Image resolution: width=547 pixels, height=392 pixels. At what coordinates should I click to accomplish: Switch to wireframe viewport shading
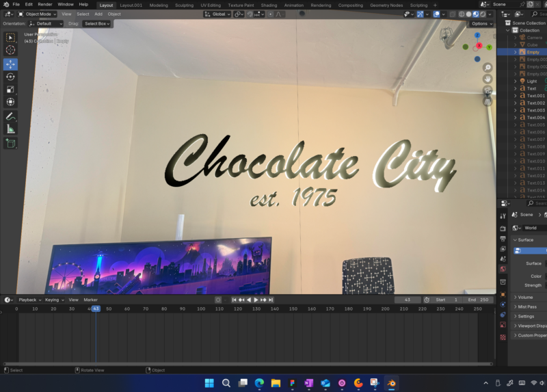(462, 14)
